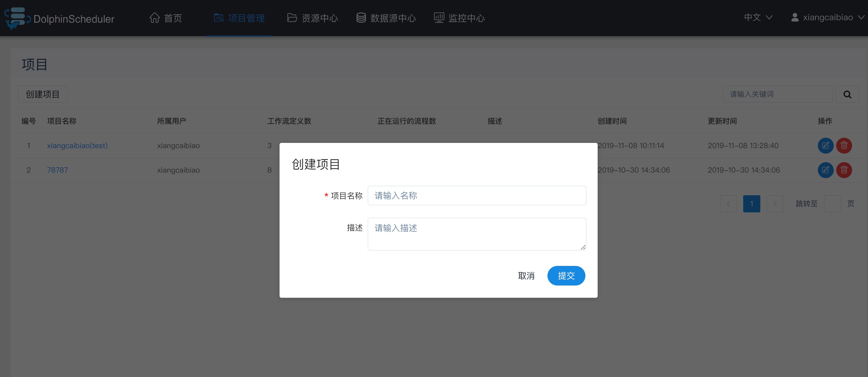The image size is (868, 377).
Task: Click the user avatar icon beside xiangcaibiao
Action: (795, 17)
